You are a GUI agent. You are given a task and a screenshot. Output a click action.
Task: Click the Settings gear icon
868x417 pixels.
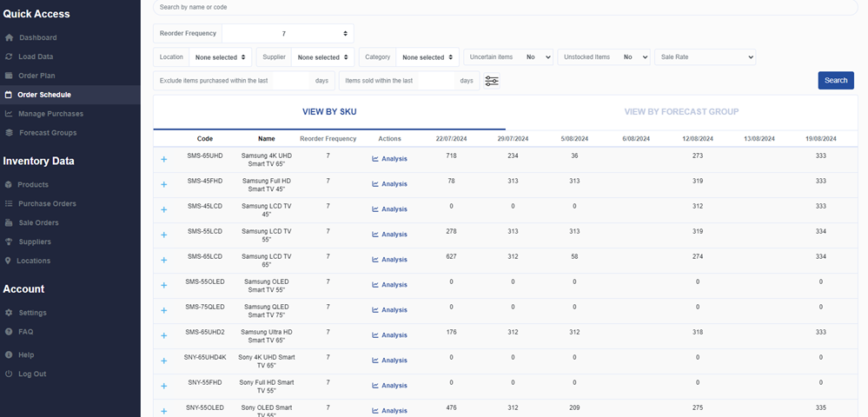point(9,313)
